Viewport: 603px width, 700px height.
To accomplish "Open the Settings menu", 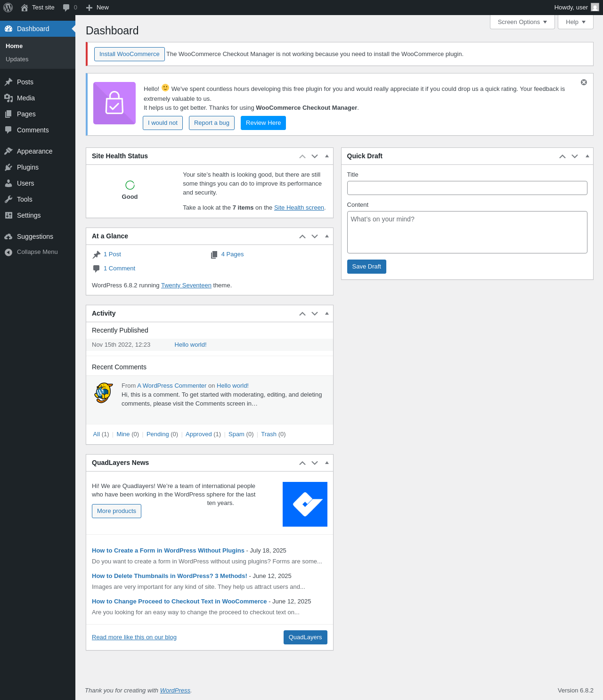I will click(38, 215).
